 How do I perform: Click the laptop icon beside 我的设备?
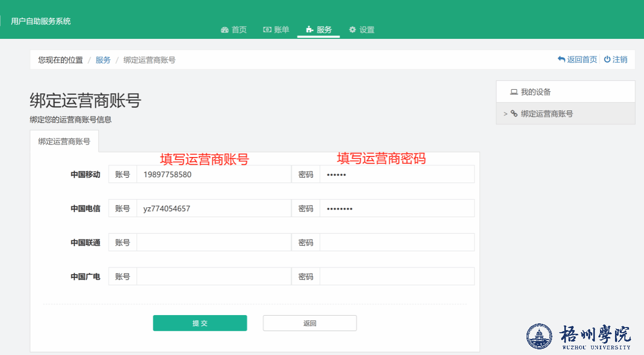click(514, 92)
